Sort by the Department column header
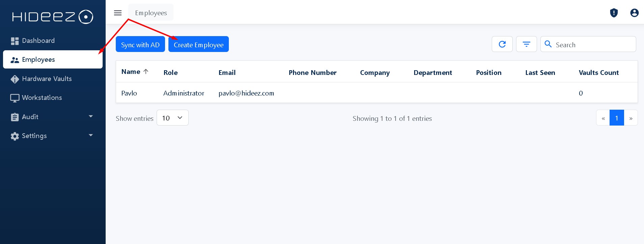Image resolution: width=644 pixels, height=244 pixels. click(x=433, y=73)
